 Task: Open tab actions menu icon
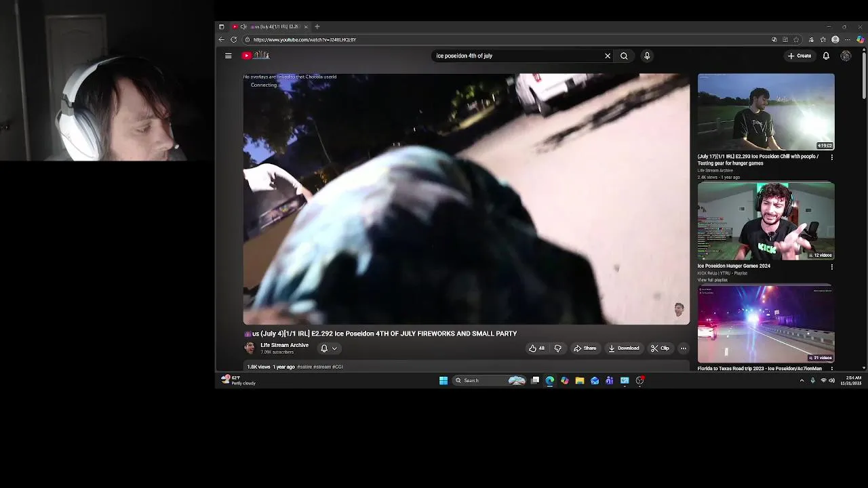point(221,26)
